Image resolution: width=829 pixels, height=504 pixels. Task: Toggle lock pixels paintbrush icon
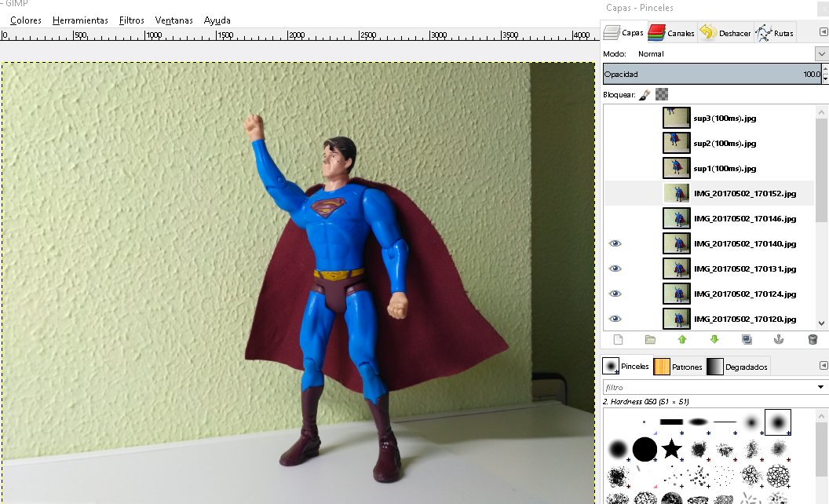(x=645, y=95)
